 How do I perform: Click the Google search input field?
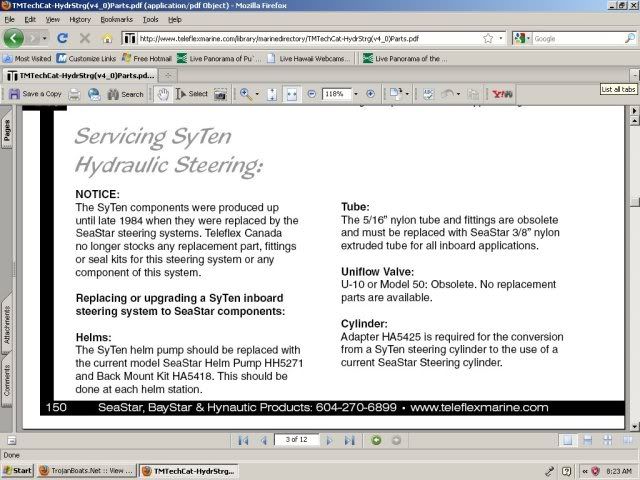pos(578,38)
